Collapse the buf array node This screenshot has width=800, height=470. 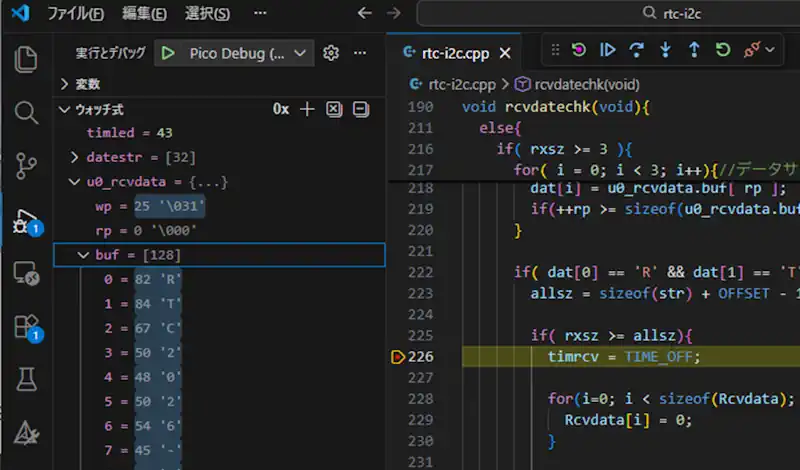coord(84,255)
